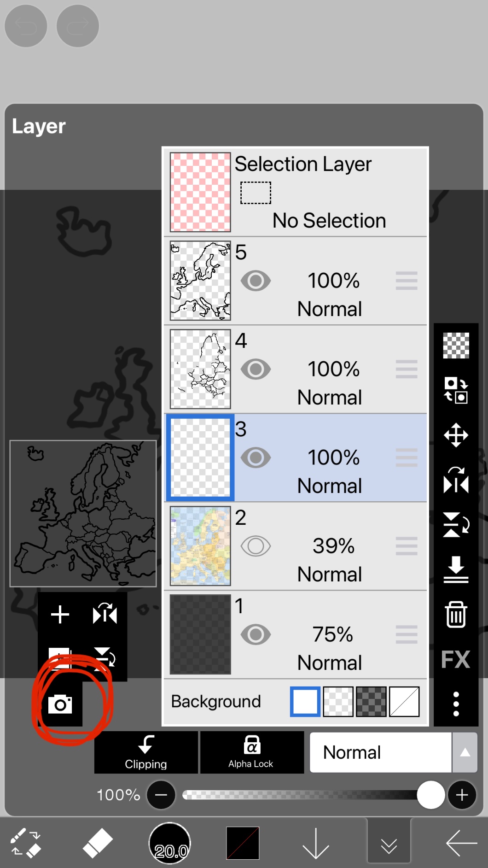Image resolution: width=488 pixels, height=868 pixels.
Task: Expand the Normal blend mode dropdown
Action: 380,752
